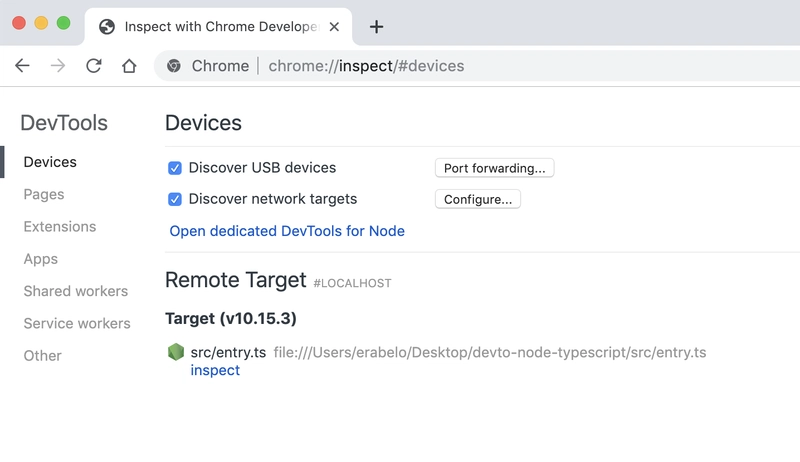Image resolution: width=800 pixels, height=462 pixels.
Task: Open Pages in the DevTools sidebar
Action: pos(44,194)
